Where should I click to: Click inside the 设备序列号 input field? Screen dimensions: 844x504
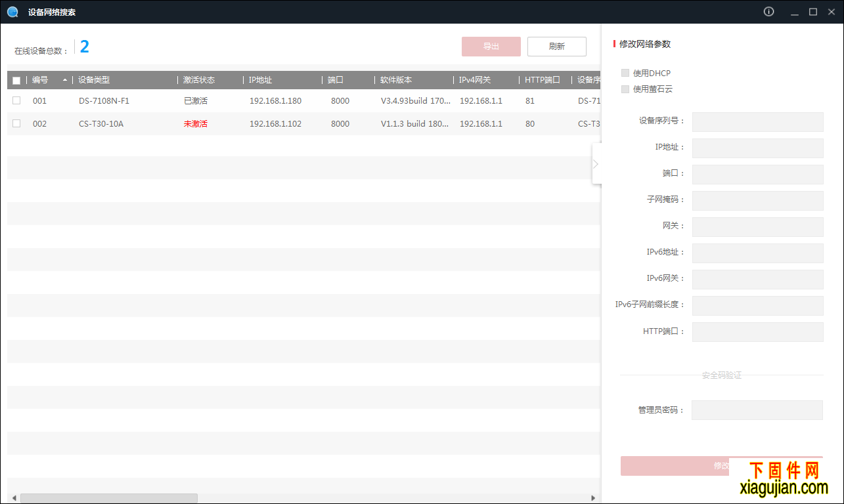pyautogui.click(x=757, y=122)
